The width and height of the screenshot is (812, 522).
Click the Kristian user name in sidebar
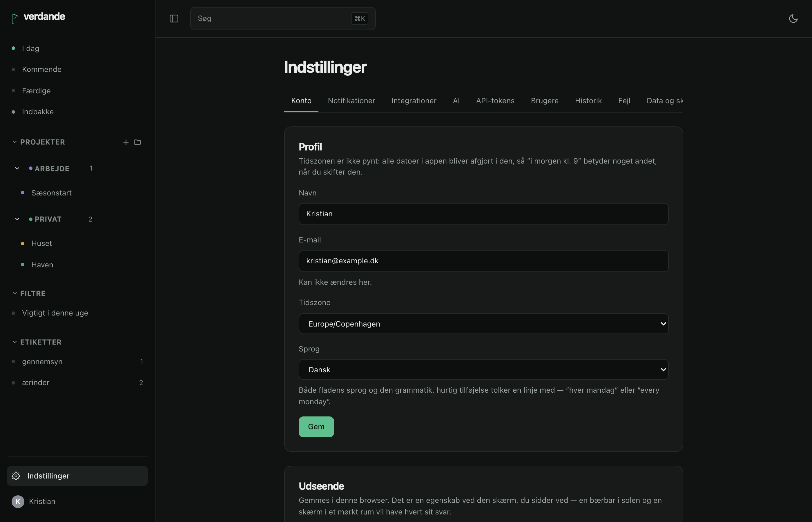[x=42, y=502]
